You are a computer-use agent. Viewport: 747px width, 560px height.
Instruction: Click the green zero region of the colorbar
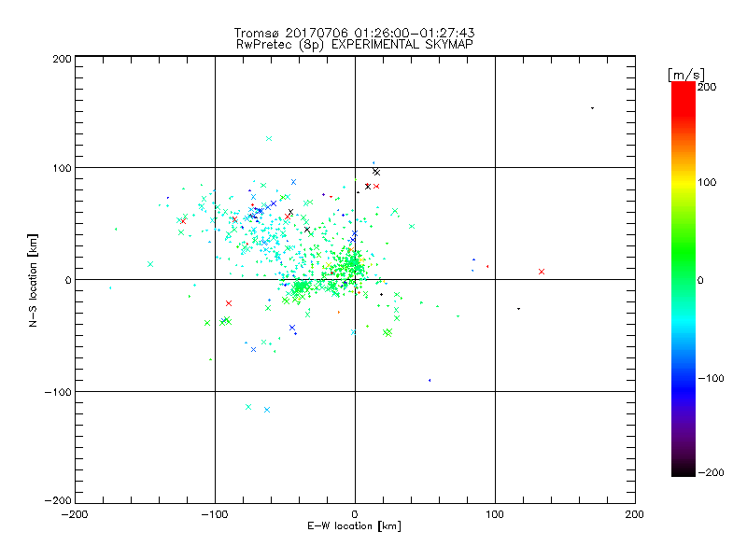click(684, 280)
